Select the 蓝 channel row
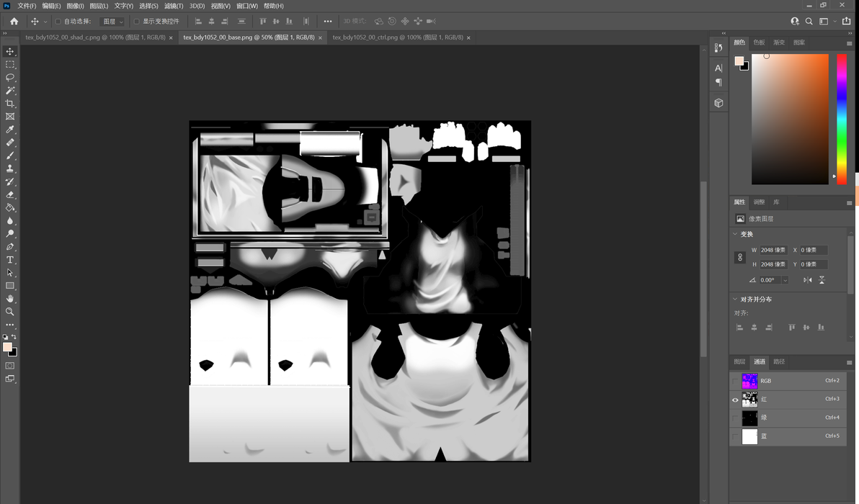This screenshot has height=504, width=859. coord(788,436)
